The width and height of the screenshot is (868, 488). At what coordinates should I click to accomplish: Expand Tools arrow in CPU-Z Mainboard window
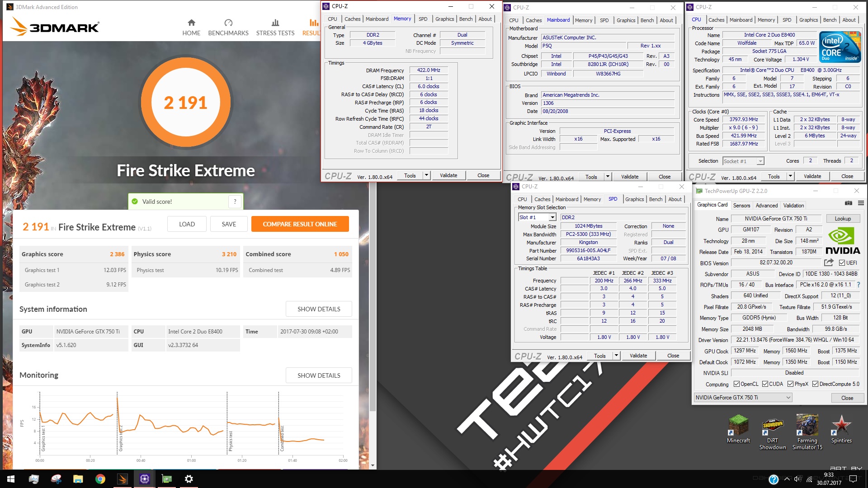coord(608,177)
